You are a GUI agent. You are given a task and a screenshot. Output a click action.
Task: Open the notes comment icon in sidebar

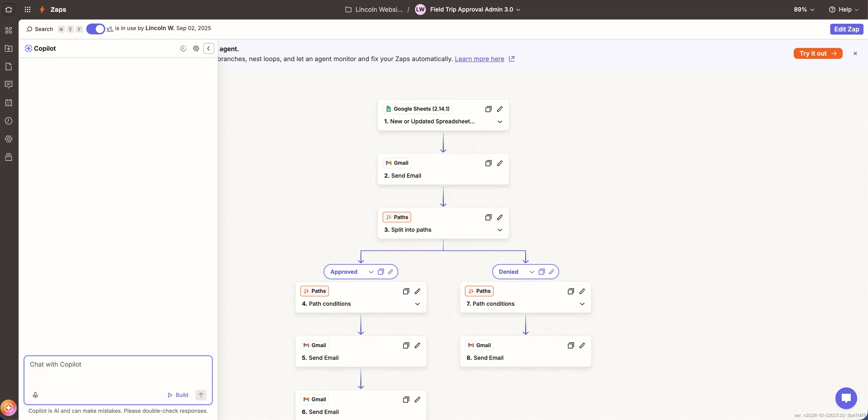pos(9,85)
